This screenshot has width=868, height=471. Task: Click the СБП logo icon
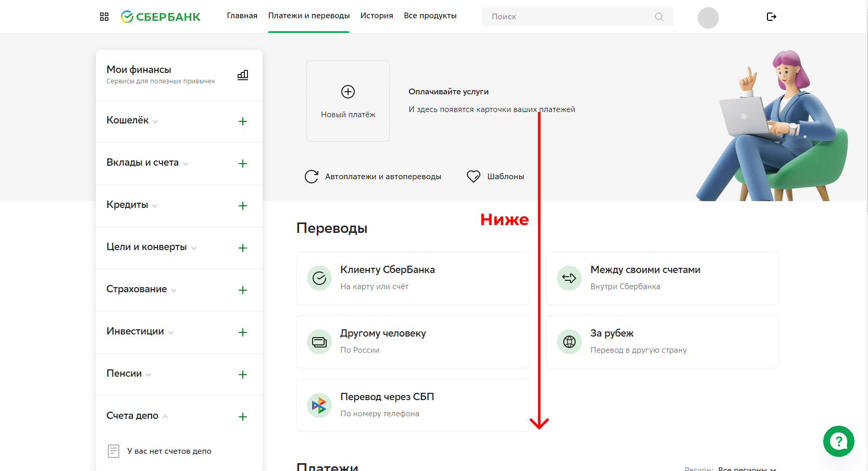click(x=319, y=405)
